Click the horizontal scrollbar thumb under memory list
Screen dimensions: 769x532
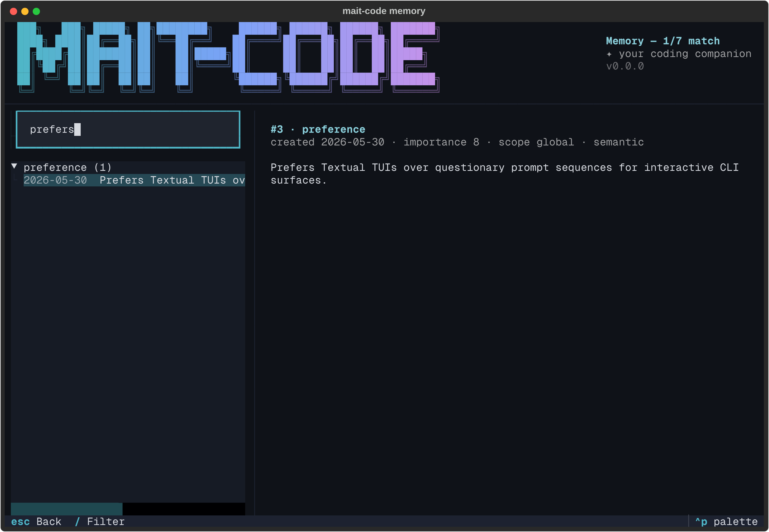click(x=67, y=509)
